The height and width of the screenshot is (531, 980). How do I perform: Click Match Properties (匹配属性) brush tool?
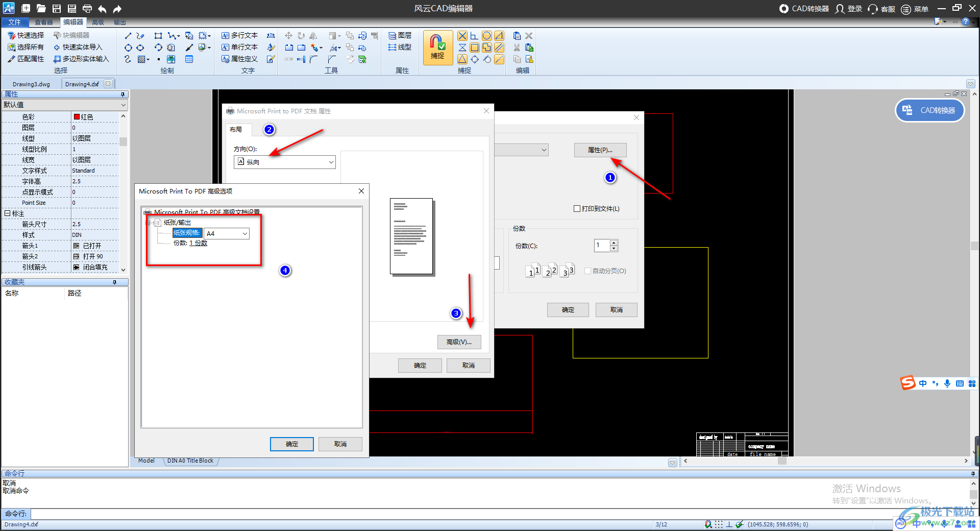26,59
